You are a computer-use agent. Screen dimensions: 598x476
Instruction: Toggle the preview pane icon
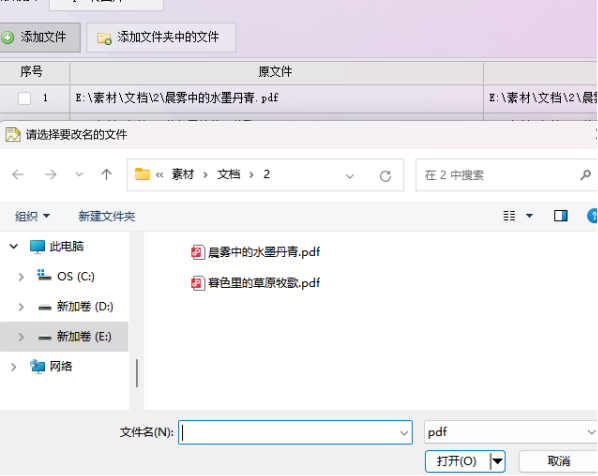point(561,216)
